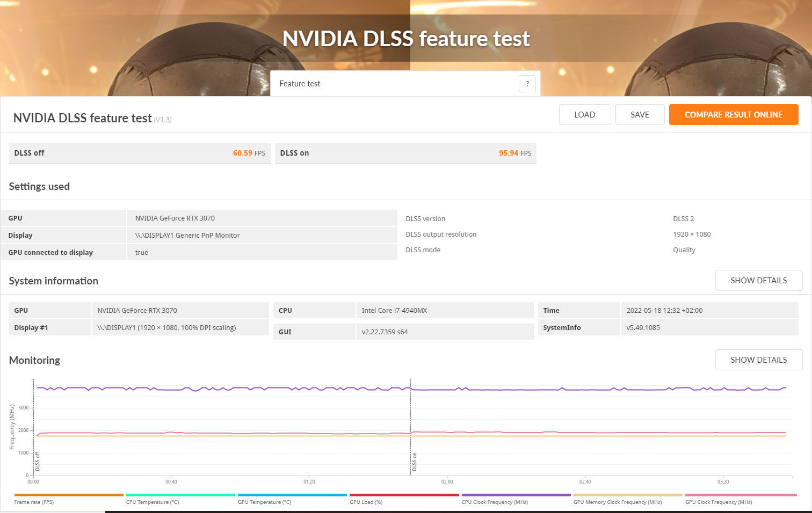The image size is (812, 513).
Task: Click the Generic PnP Monitor display value
Action: (187, 236)
